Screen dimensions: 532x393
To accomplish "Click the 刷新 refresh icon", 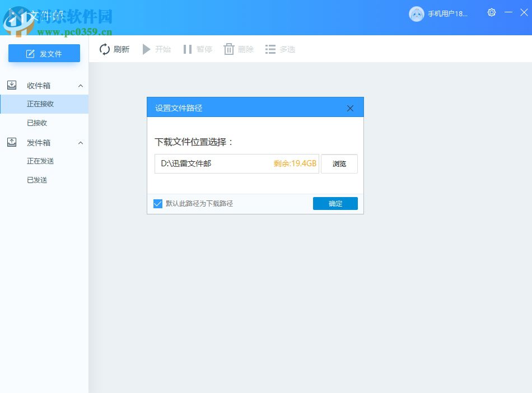I will pos(104,49).
